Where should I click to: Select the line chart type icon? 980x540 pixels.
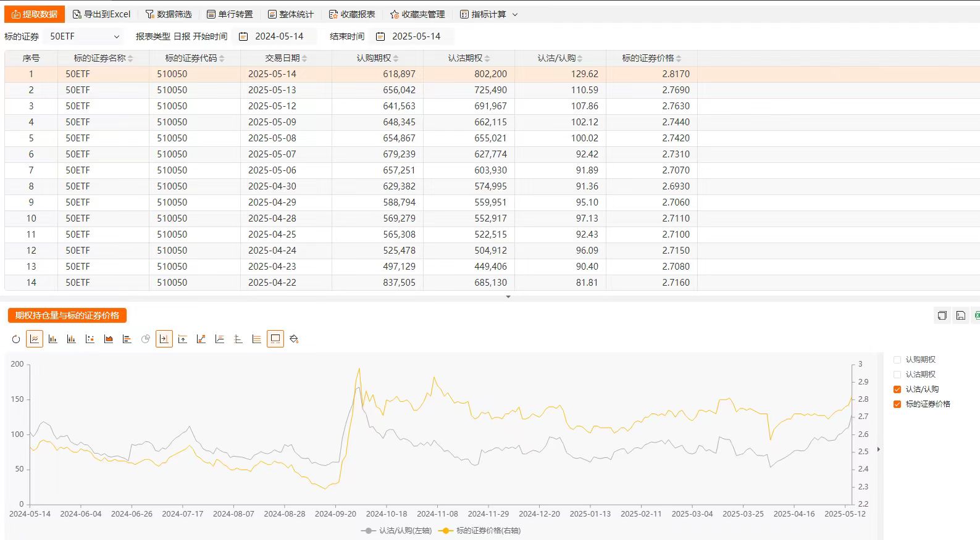point(35,339)
